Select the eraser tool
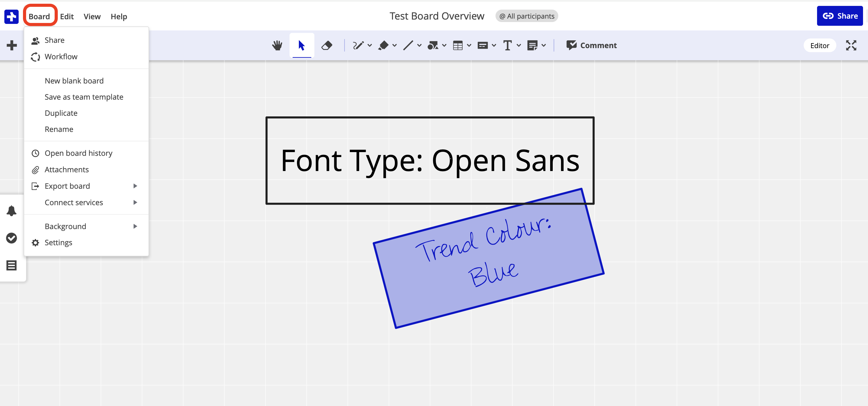This screenshot has height=406, width=868. [327, 45]
